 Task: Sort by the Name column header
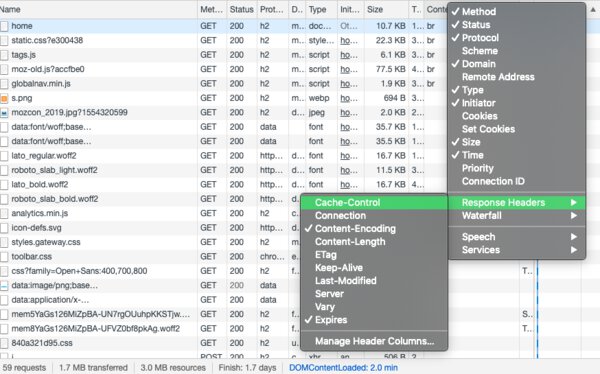98,10
